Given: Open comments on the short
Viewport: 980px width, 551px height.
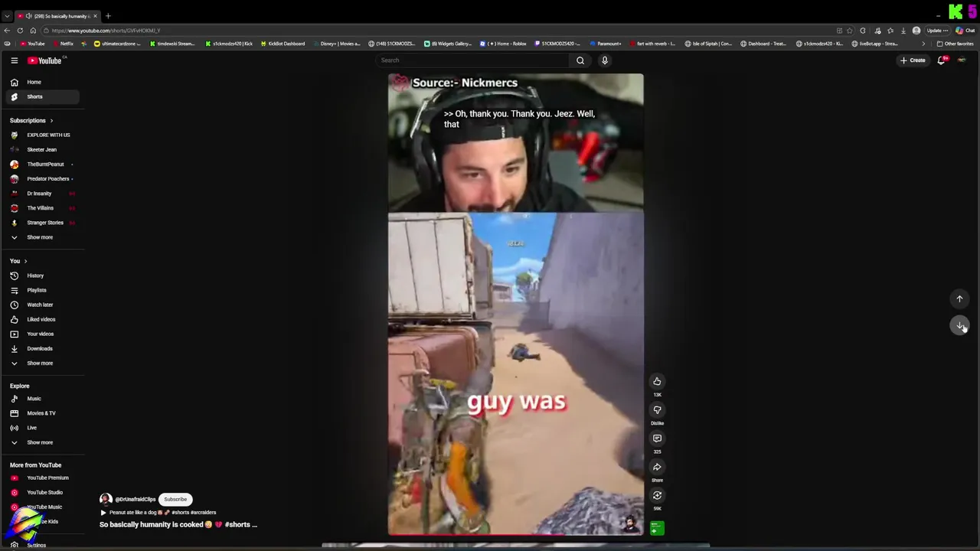Looking at the screenshot, I should pyautogui.click(x=657, y=439).
